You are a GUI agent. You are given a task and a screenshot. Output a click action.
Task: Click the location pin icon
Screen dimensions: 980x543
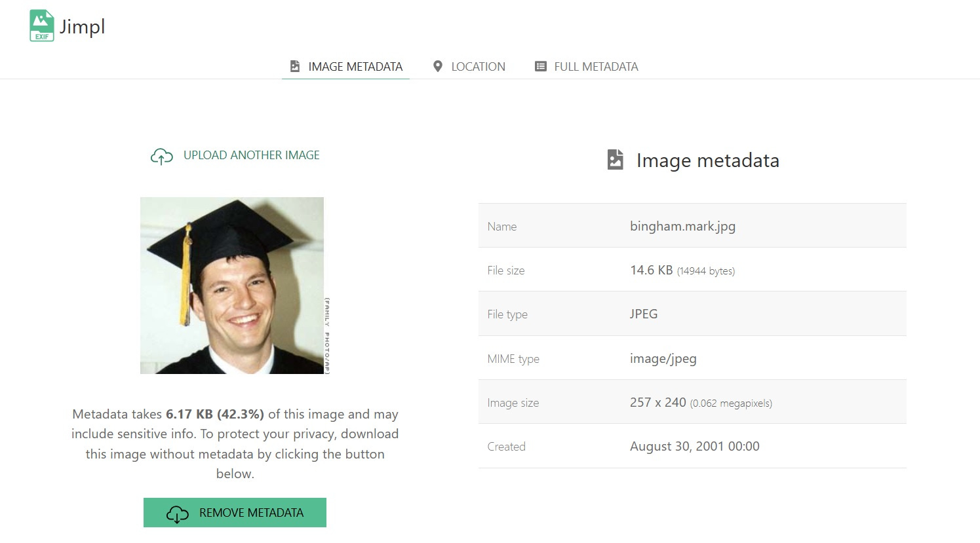click(x=438, y=66)
